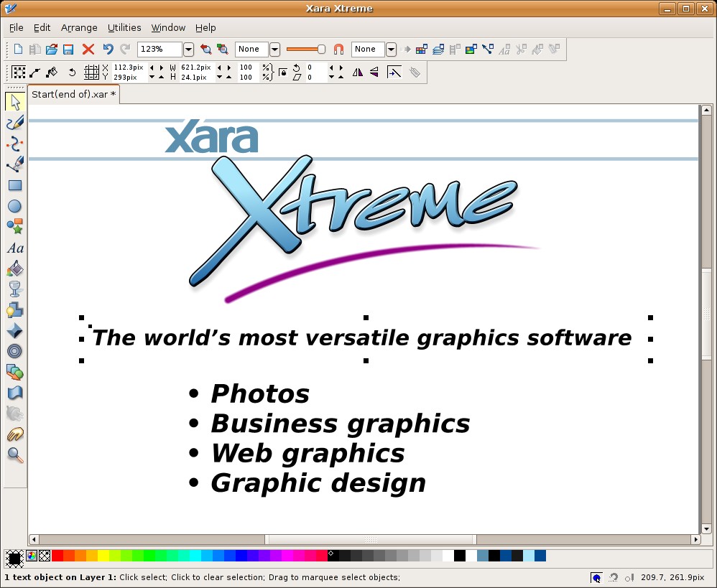Pick the Ellipse tool
The image size is (717, 588).
point(15,206)
